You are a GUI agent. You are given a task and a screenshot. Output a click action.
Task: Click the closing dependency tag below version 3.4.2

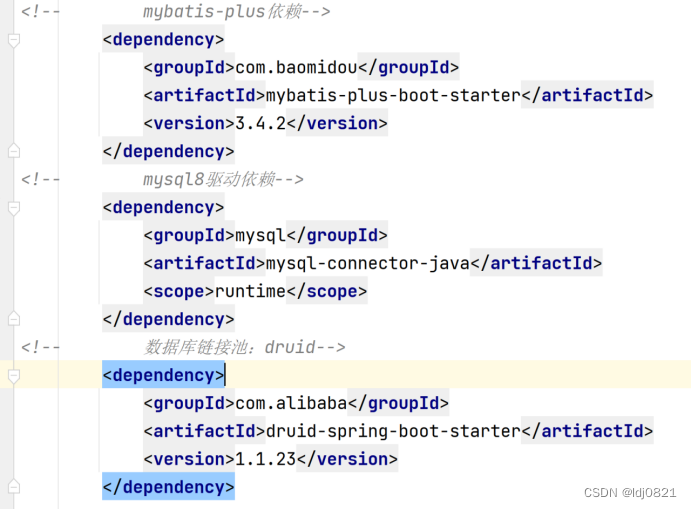[x=169, y=152]
